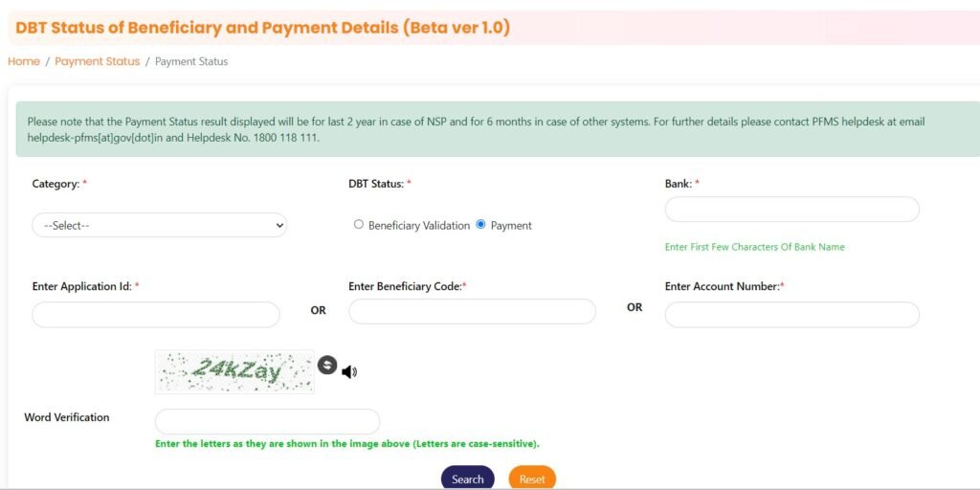Click the bank name hint text
This screenshot has width=980, height=490.
click(x=754, y=247)
